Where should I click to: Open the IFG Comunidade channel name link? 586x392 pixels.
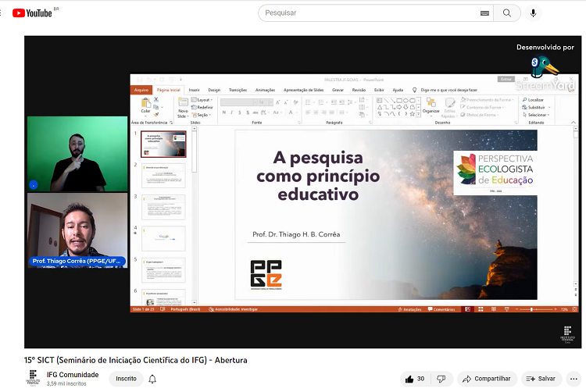pyautogui.click(x=73, y=375)
